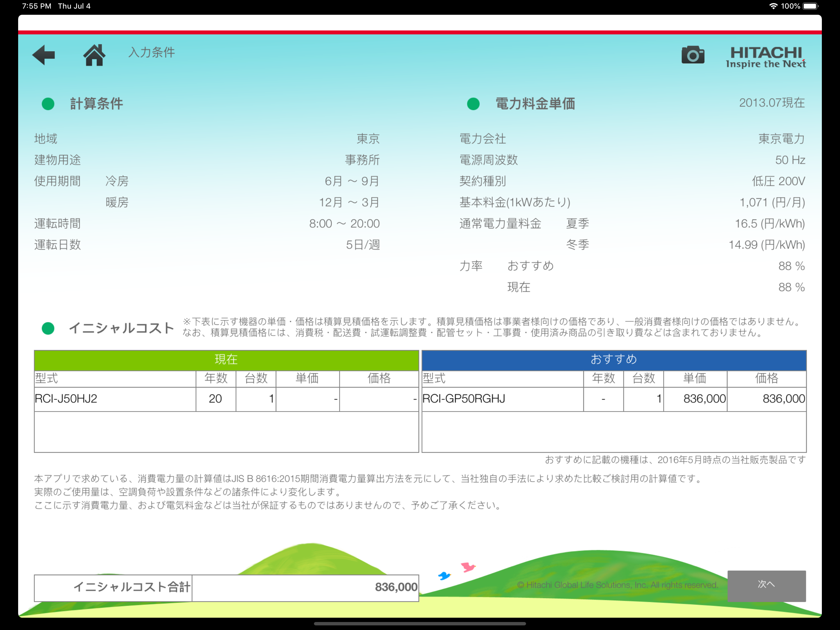The image size is (840, 630).
Task: Select the 電源周波数 value 50 Hz
Action: (x=790, y=160)
